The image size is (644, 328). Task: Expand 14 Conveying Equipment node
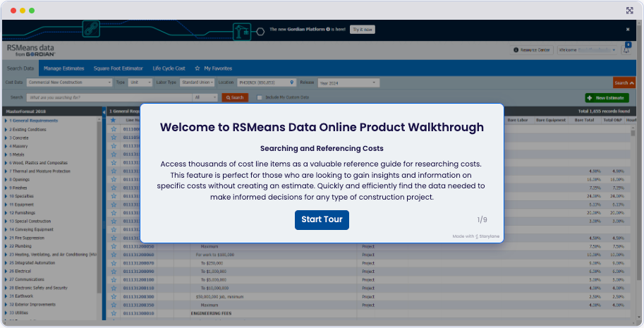(6, 229)
